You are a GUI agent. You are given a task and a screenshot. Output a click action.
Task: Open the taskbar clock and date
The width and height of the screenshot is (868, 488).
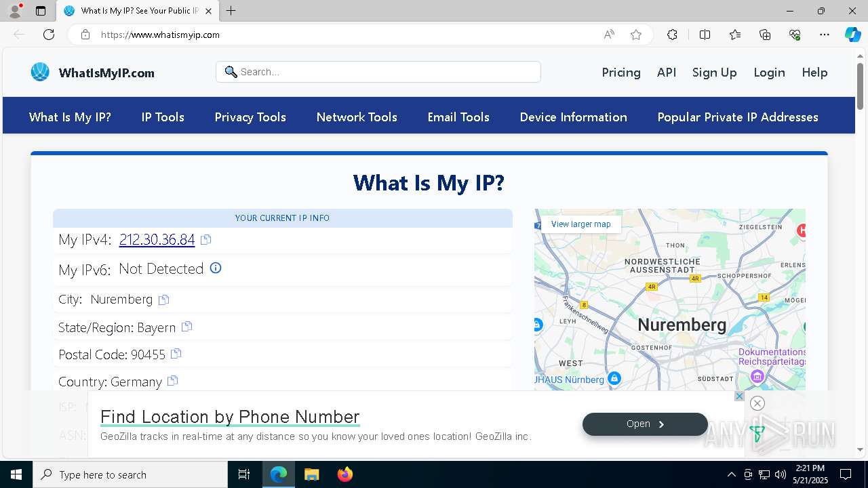pos(811,474)
